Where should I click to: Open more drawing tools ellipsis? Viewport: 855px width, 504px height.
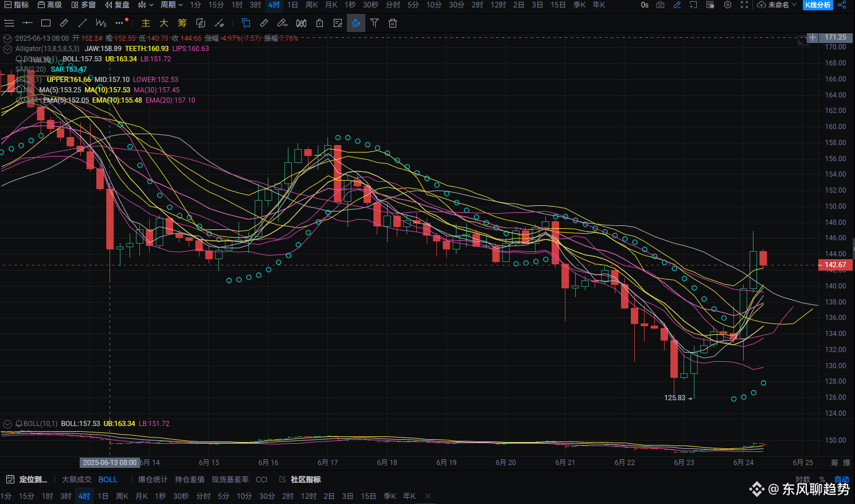120,23
